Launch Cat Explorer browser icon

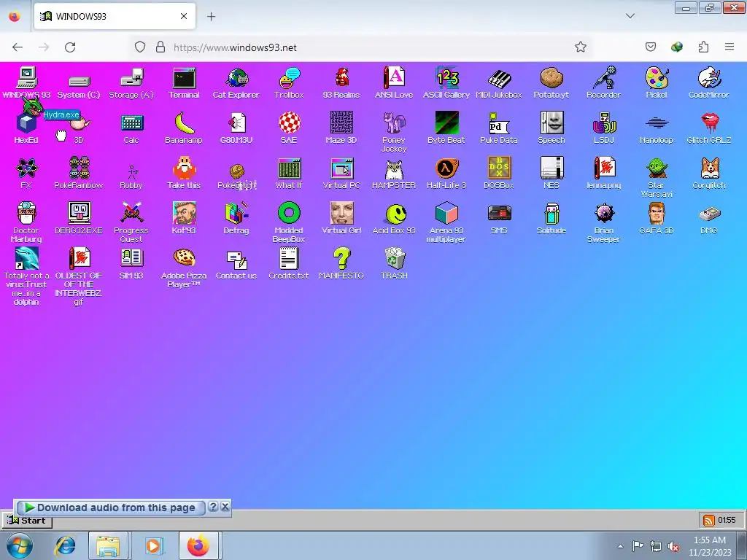tap(236, 78)
